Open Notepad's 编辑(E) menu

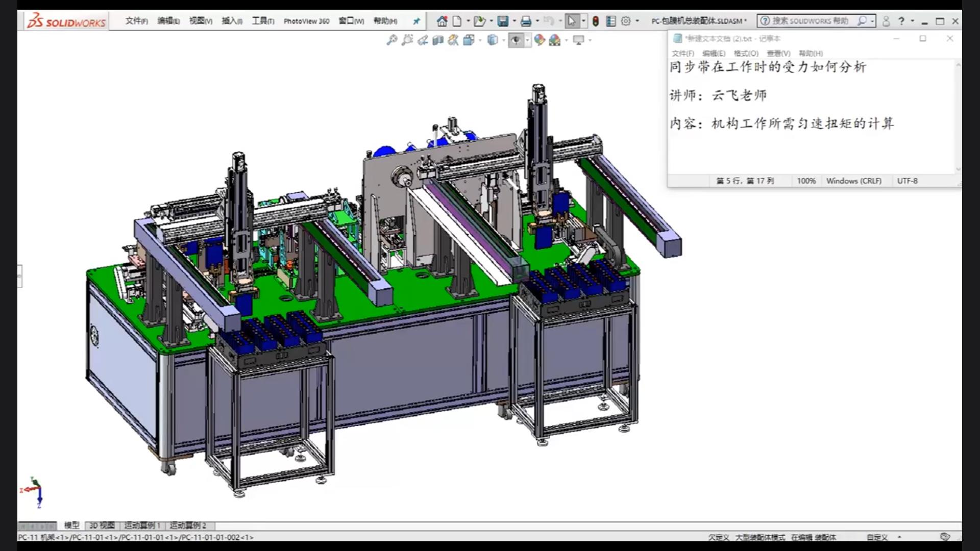pos(714,53)
